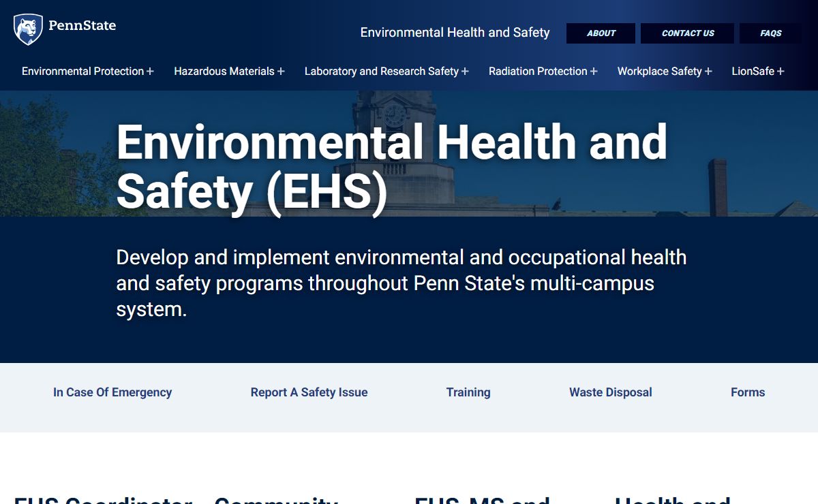The image size is (818, 504).
Task: Click the PennState wordmark text
Action: [82, 26]
